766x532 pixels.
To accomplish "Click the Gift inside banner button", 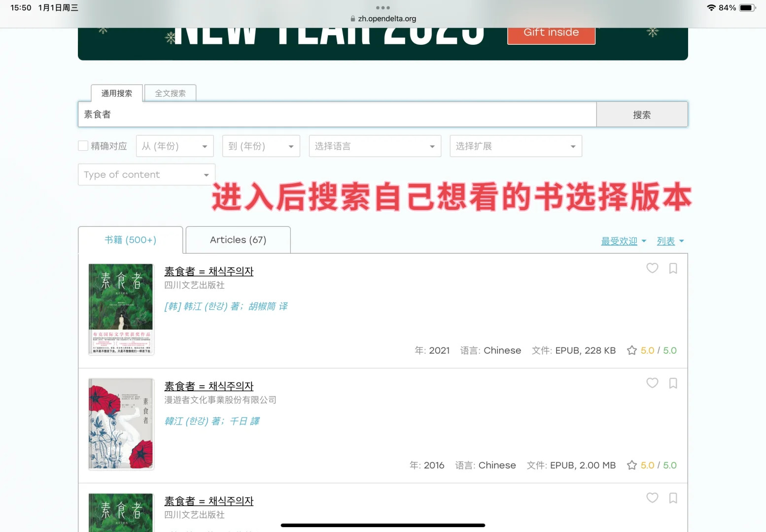I will point(551,33).
